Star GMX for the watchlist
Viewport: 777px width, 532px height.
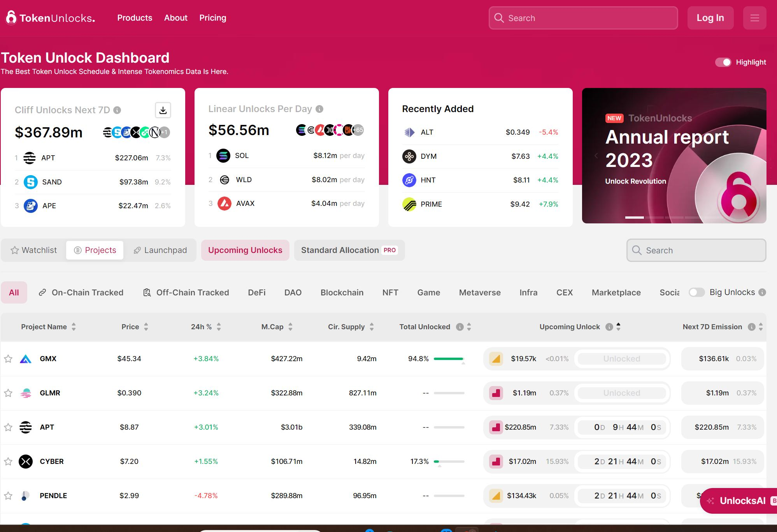click(x=8, y=359)
